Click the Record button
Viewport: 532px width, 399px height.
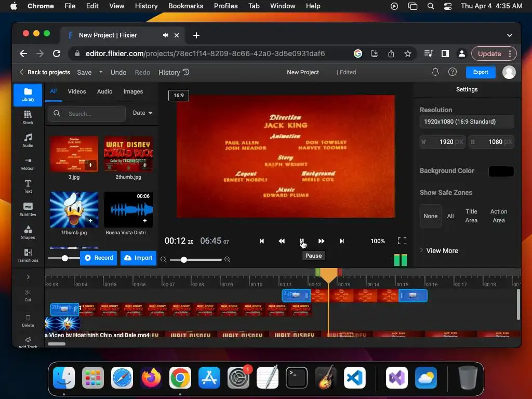coord(99,258)
